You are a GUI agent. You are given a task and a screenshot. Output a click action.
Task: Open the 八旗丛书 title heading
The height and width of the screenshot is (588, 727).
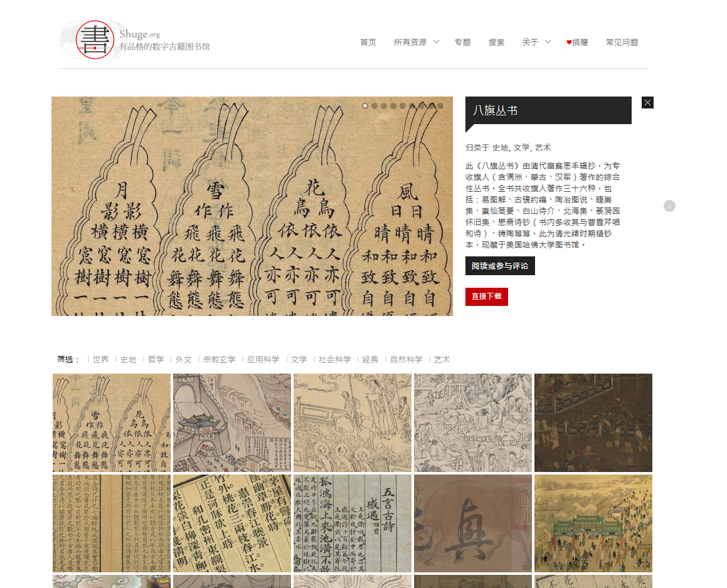(495, 110)
